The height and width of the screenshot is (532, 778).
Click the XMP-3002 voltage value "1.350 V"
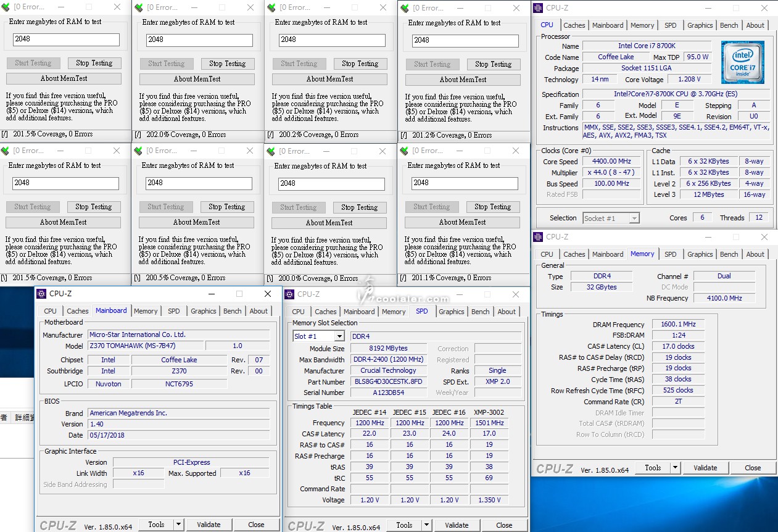click(489, 501)
